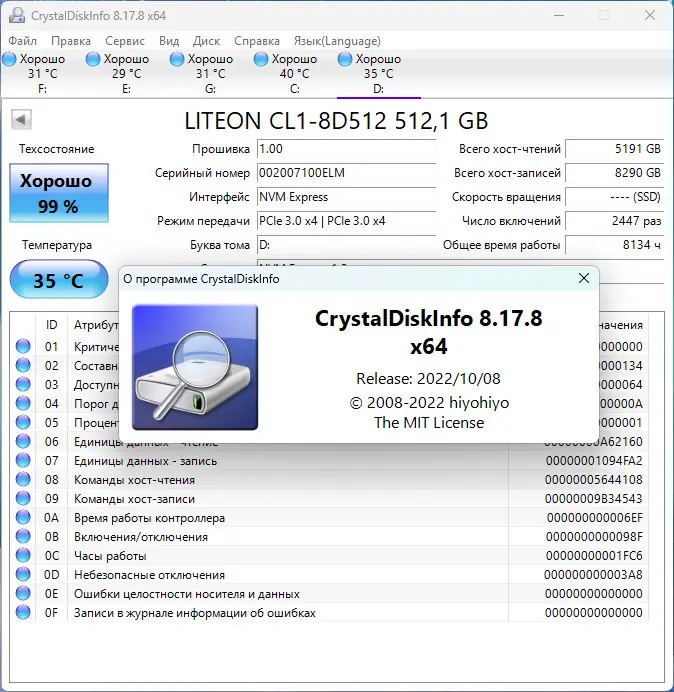Click the status circle for attribute 08
674x692 pixels.
23,479
